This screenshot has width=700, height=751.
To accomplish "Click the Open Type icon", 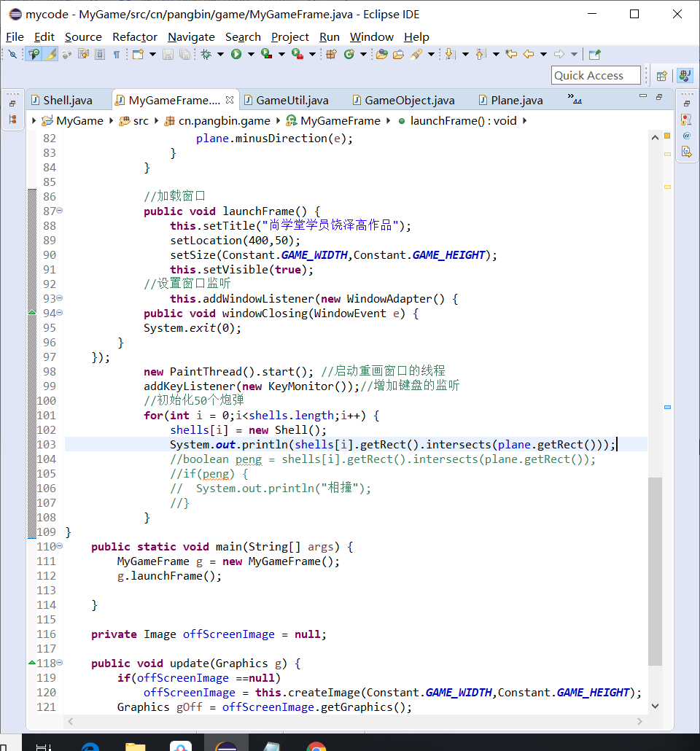I will [x=382, y=54].
